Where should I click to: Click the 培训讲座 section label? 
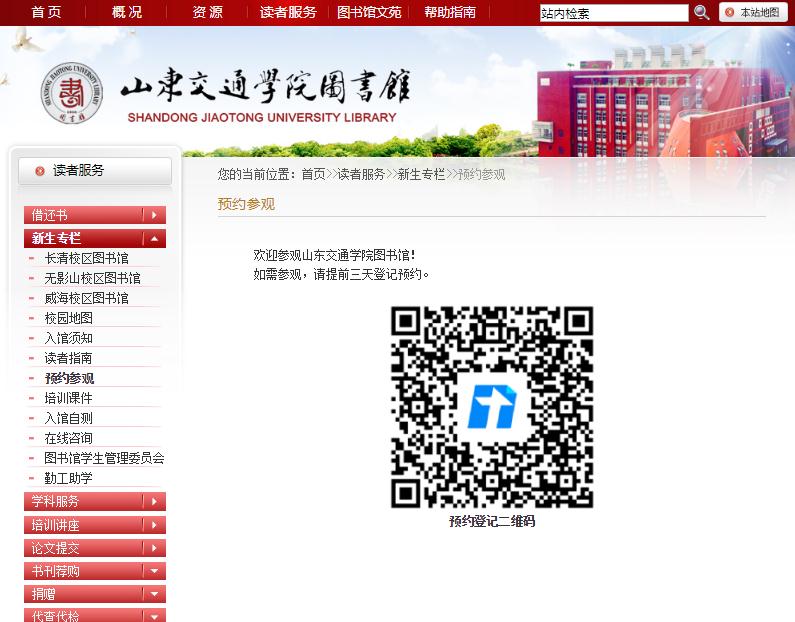55,525
